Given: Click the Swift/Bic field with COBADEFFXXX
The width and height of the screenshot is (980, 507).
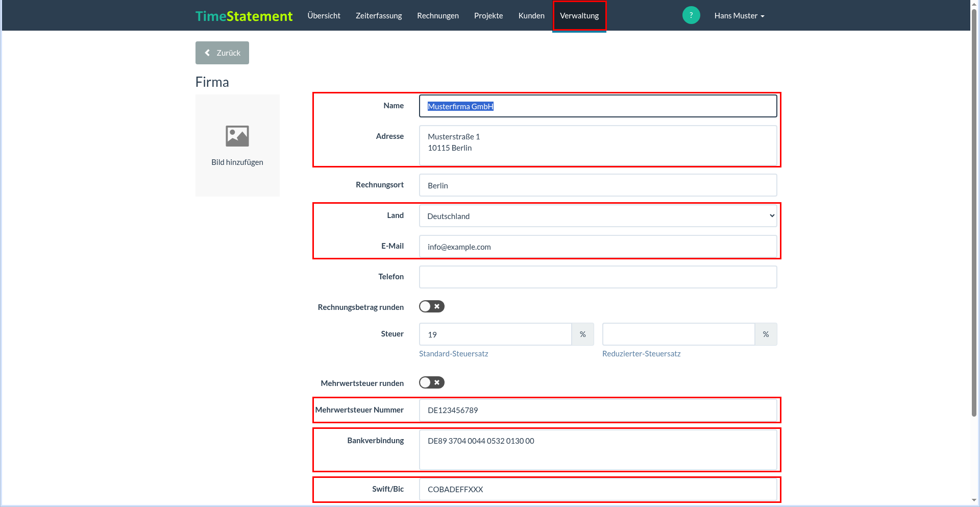Looking at the screenshot, I should [x=598, y=489].
